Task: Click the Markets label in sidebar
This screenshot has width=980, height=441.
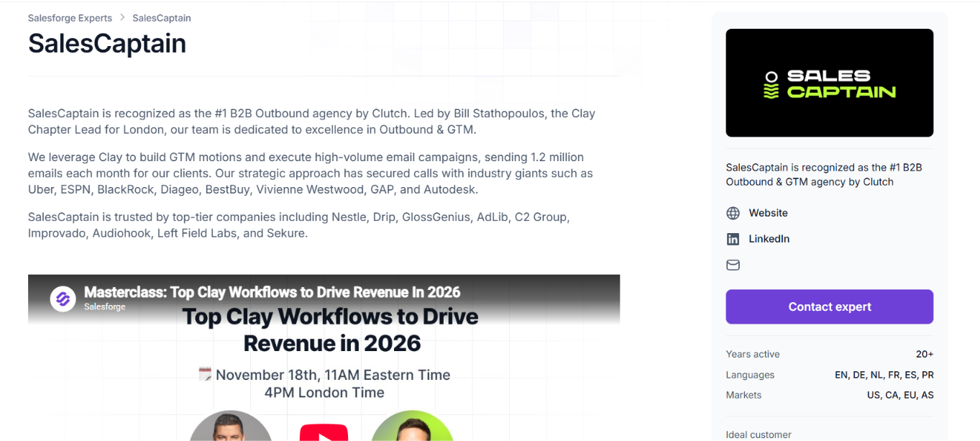Action: coord(743,395)
